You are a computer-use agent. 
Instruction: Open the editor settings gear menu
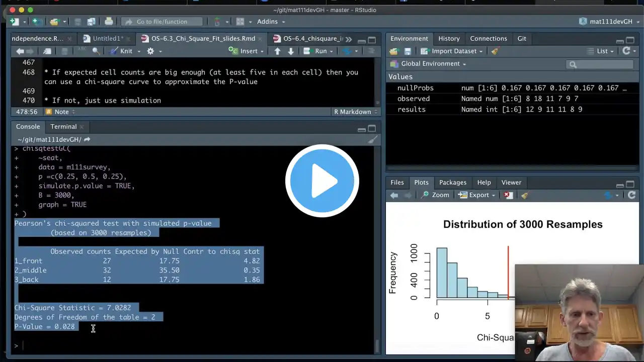150,51
